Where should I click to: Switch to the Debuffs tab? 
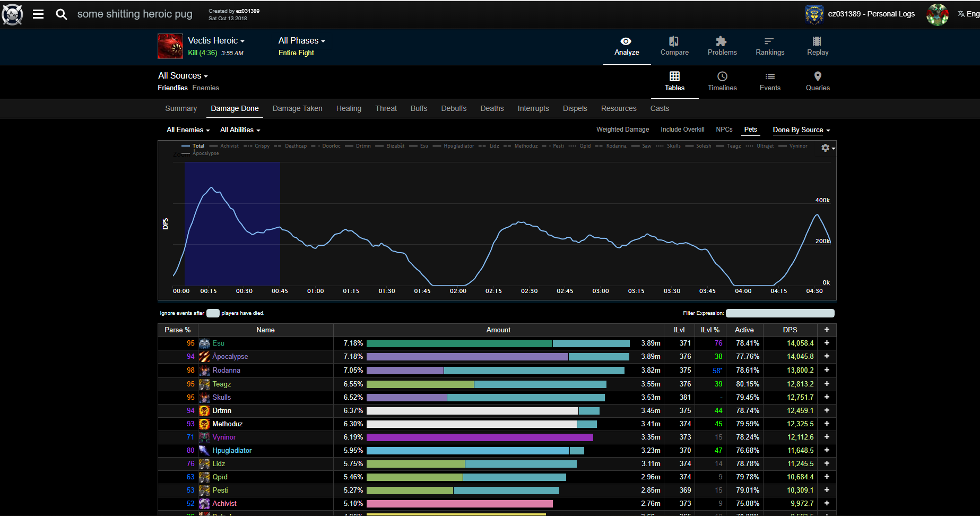454,108
